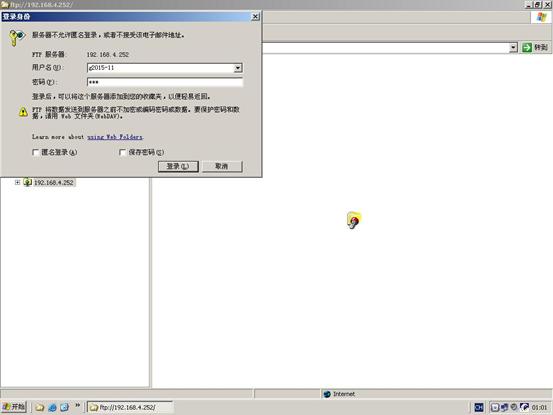Viewport: 553px width, 415px height.
Task: Click the green Go arrow icon
Action: click(x=527, y=47)
